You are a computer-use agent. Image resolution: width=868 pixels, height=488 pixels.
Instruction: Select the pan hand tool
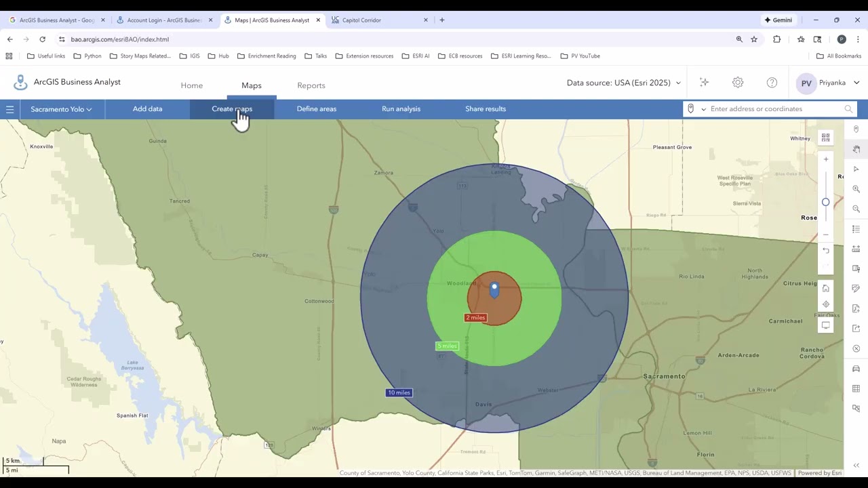856,149
